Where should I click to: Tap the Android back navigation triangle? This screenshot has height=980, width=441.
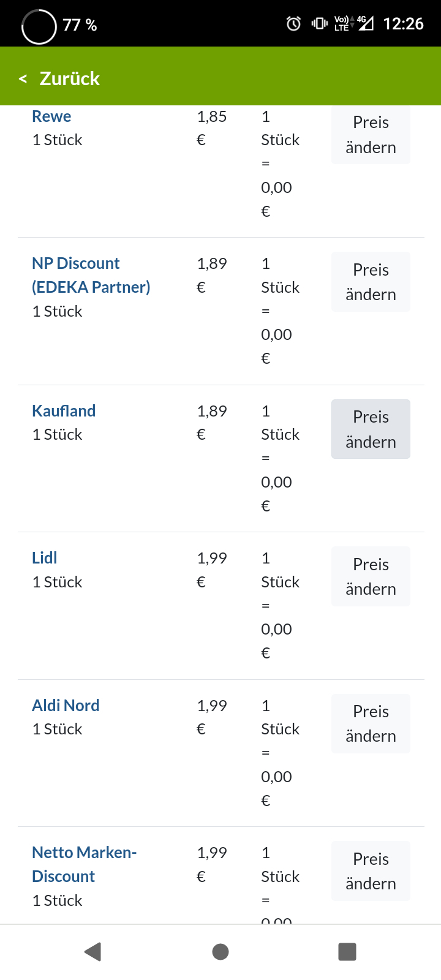click(x=93, y=951)
